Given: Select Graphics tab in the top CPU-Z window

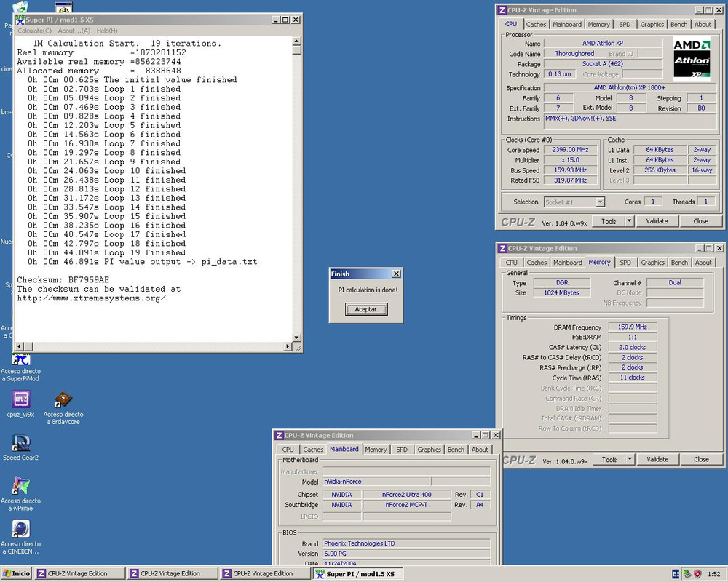Looking at the screenshot, I should click(652, 25).
